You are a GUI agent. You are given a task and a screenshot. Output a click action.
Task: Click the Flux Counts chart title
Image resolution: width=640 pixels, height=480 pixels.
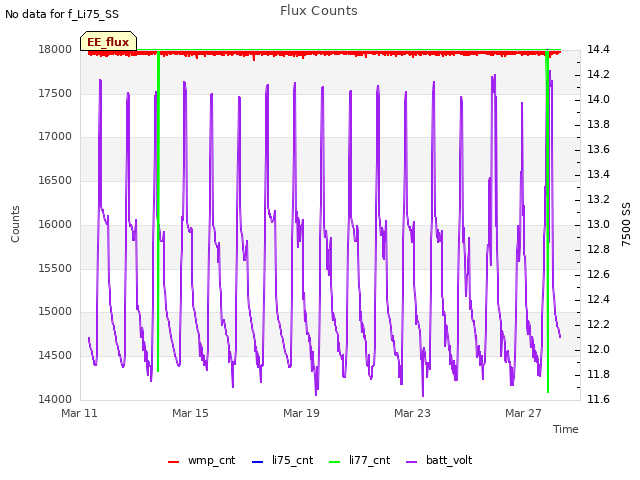coord(319,11)
